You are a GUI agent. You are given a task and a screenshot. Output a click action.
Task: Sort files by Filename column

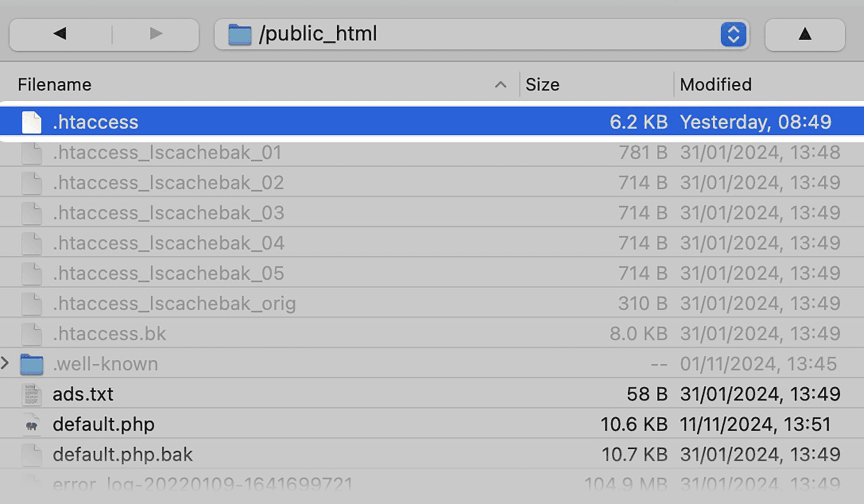[55, 85]
